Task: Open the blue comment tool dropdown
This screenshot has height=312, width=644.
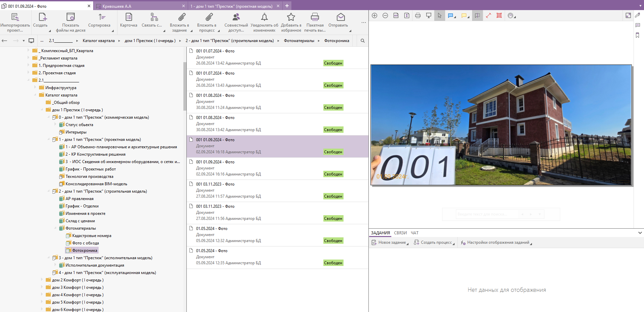Action: tap(455, 16)
